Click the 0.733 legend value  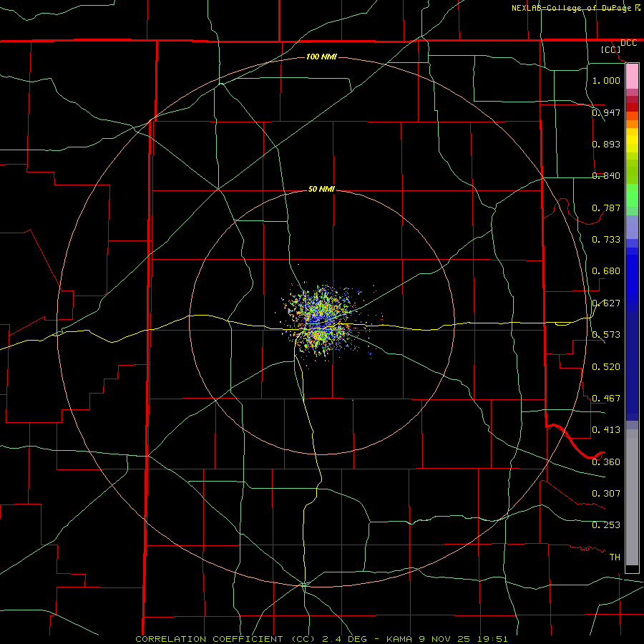606,239
